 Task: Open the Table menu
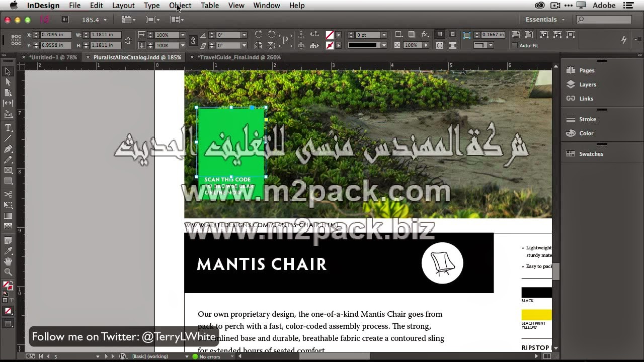[x=210, y=6]
